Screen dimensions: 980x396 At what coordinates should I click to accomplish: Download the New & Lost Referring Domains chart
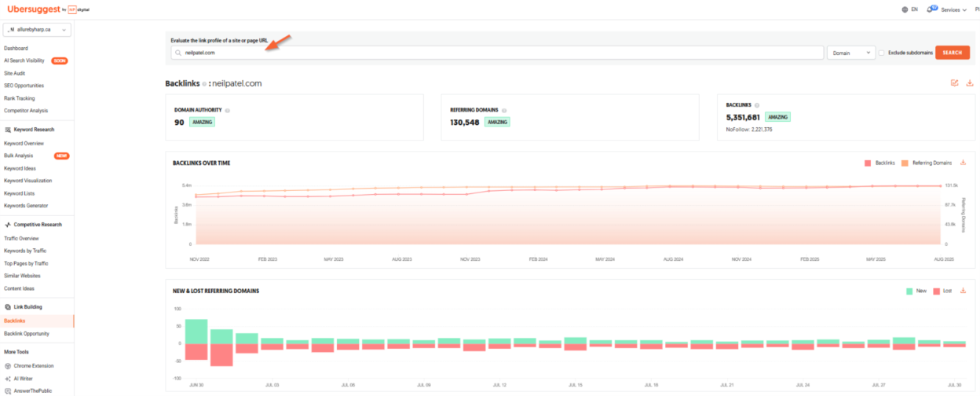coord(963,291)
